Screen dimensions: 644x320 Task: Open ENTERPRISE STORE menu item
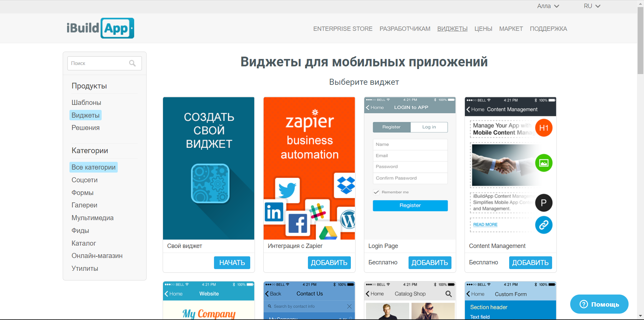point(343,29)
